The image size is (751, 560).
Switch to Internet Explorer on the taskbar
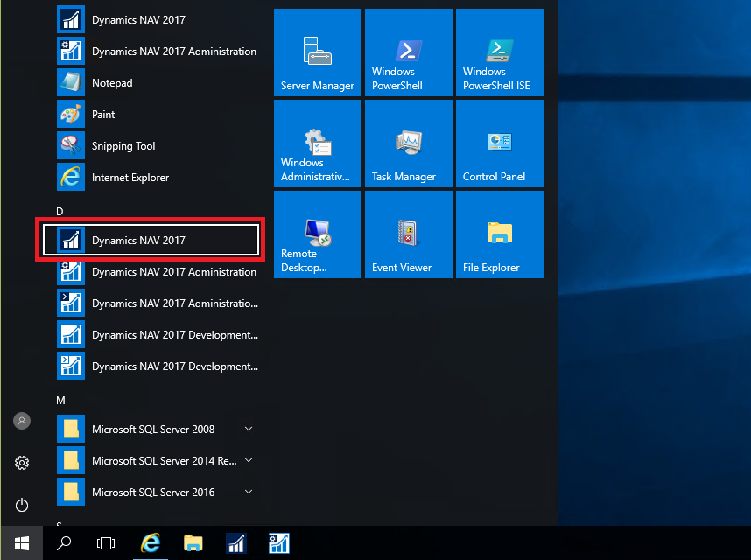(151, 543)
